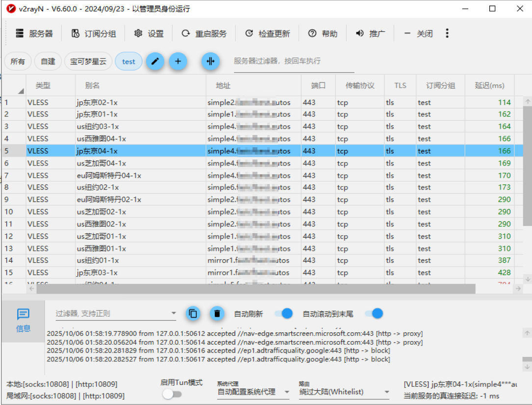Image resolution: width=532 pixels, height=405 pixels.
Task: Clear logs with the trash icon
Action: point(217,313)
